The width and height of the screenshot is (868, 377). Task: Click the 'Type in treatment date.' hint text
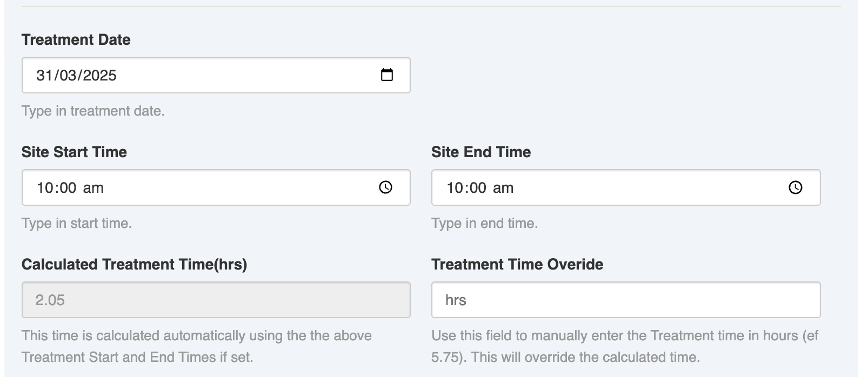(93, 111)
